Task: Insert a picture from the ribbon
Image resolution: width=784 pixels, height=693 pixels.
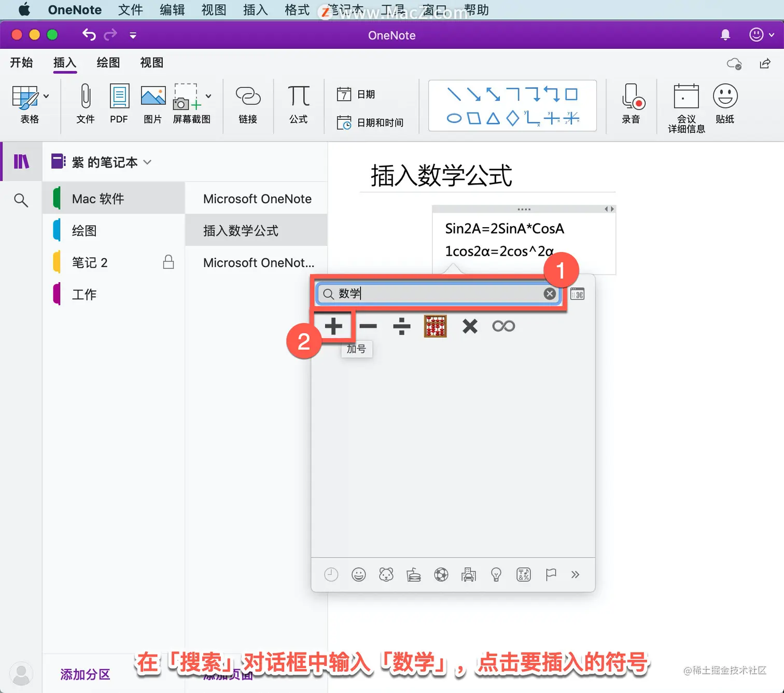Action: 153,104
